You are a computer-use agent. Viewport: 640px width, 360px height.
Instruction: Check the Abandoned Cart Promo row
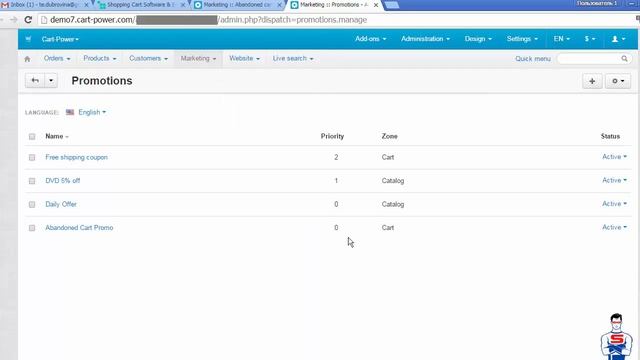pyautogui.click(x=32, y=228)
